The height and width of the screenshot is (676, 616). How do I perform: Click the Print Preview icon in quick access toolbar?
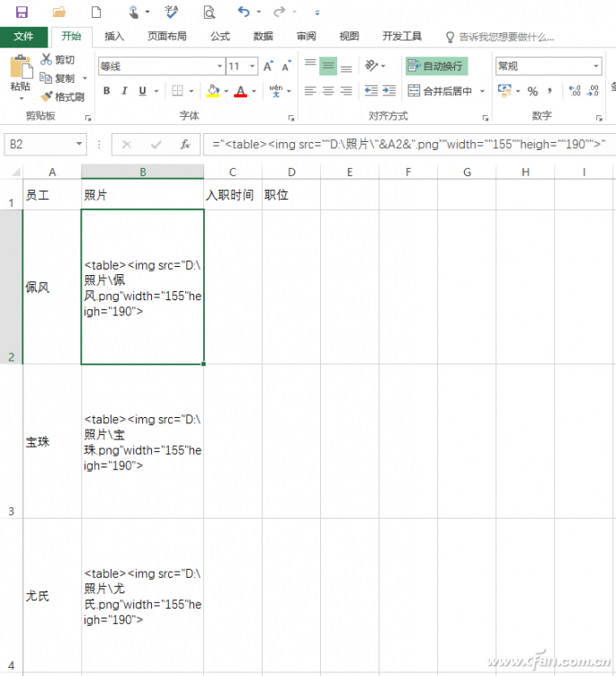(x=209, y=13)
